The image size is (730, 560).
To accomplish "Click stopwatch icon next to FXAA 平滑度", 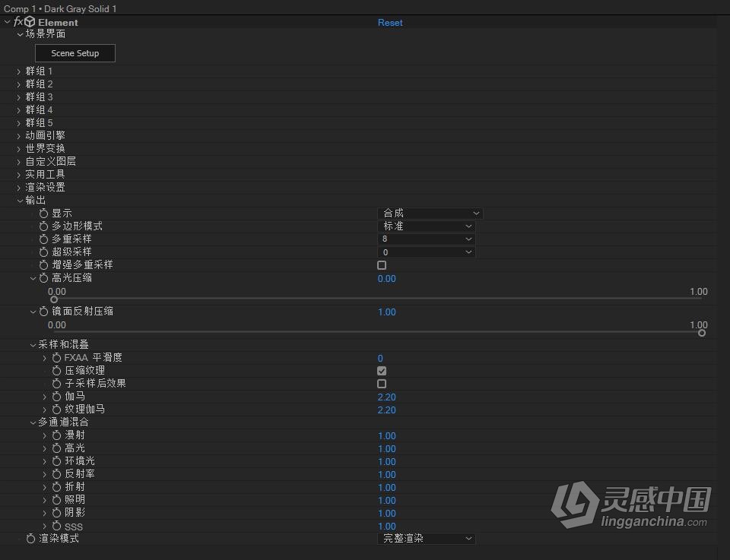I will (x=57, y=358).
